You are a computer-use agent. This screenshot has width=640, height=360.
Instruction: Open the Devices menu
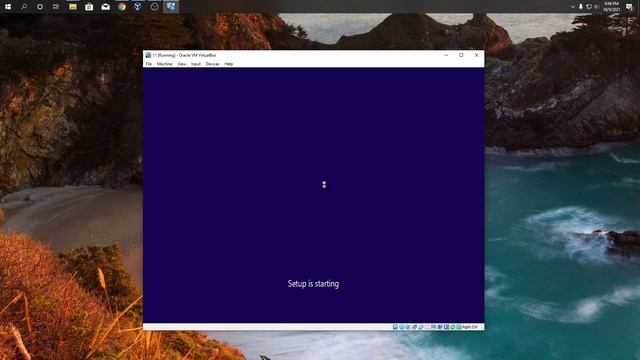(x=212, y=64)
